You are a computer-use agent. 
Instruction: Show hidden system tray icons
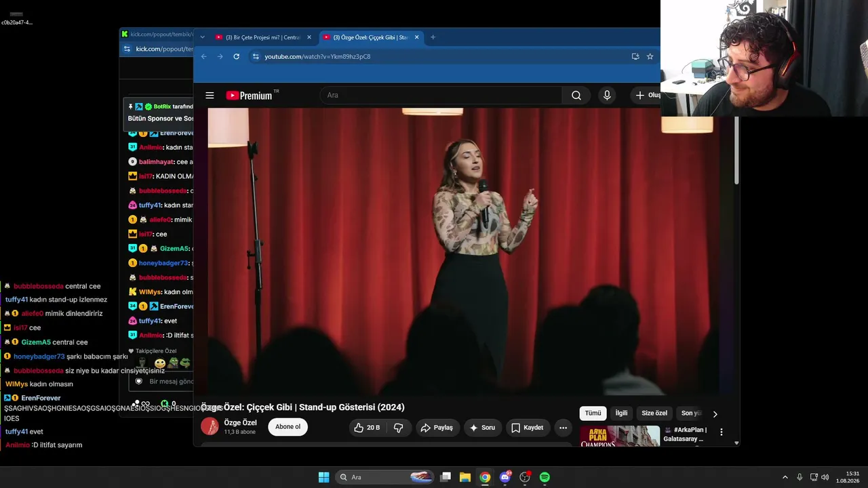[785, 477]
